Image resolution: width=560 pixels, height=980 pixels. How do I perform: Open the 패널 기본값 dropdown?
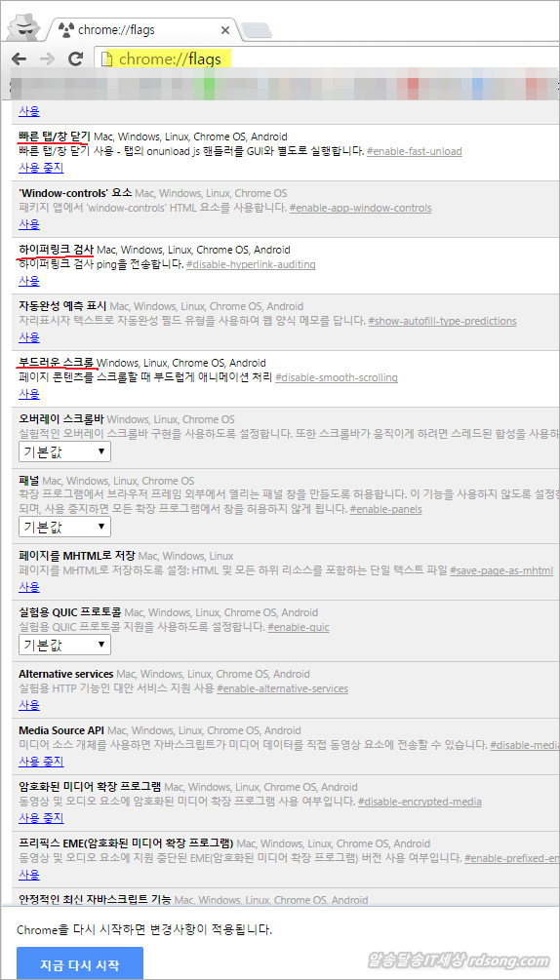pos(64,527)
